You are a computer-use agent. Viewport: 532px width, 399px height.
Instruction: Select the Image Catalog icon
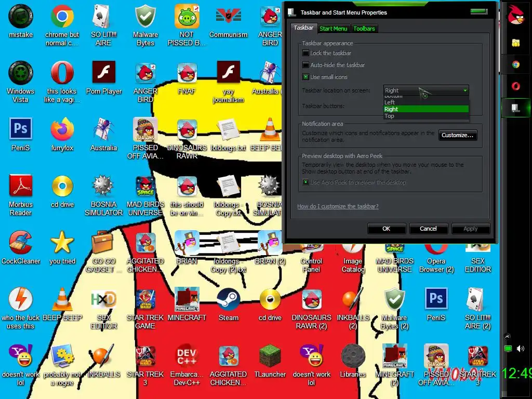tap(353, 249)
